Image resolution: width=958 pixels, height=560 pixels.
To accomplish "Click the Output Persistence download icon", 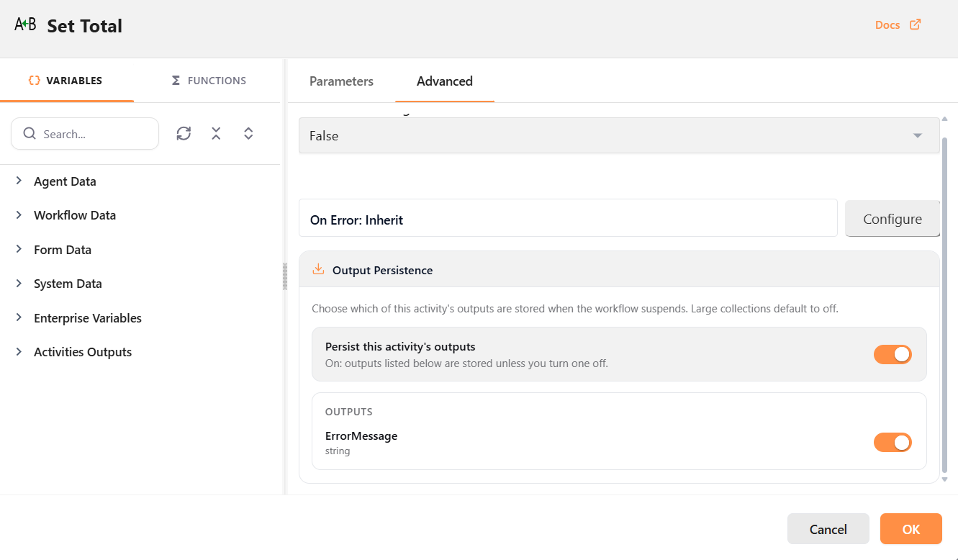I will tap(318, 270).
